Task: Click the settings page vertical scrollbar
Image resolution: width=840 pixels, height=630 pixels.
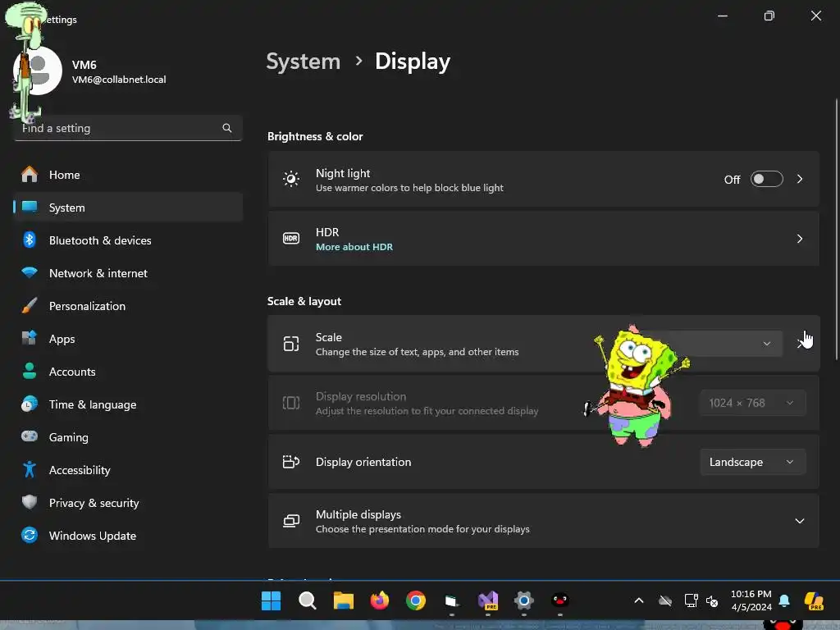Action: coord(836,230)
